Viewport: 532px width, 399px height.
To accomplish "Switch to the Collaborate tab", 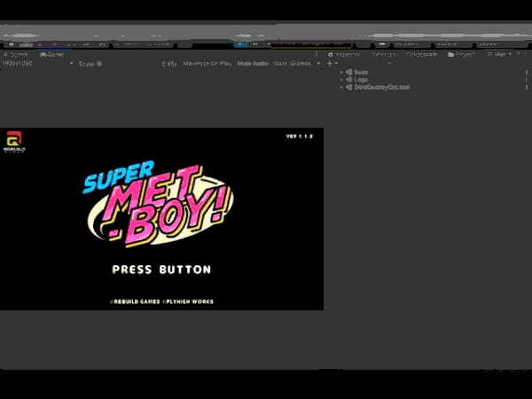I will click(421, 54).
